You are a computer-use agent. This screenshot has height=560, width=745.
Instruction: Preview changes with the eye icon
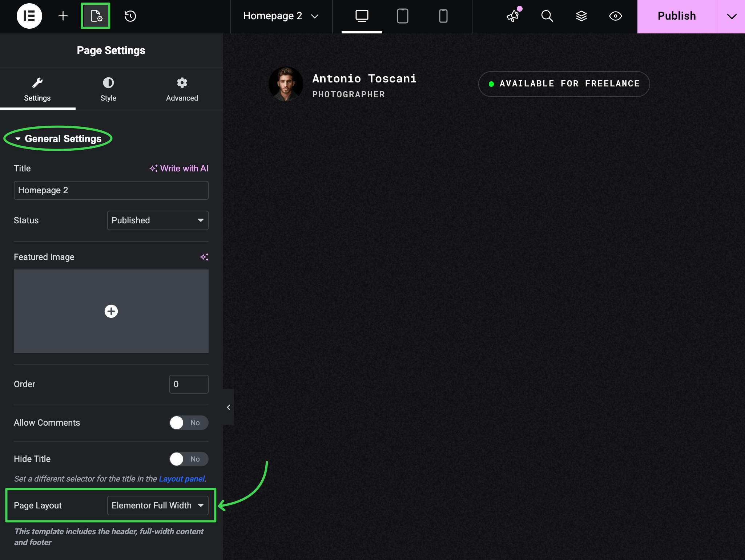pos(615,16)
